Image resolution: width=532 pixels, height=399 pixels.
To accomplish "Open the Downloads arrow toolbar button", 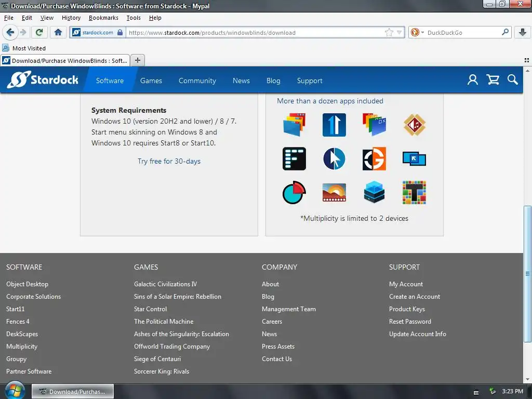I will [523, 32].
